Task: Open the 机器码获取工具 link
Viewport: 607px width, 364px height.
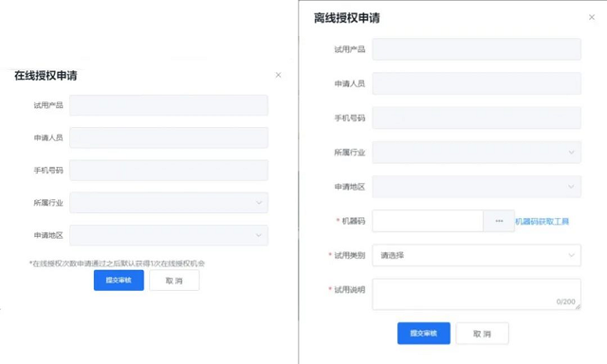Action: coord(542,221)
